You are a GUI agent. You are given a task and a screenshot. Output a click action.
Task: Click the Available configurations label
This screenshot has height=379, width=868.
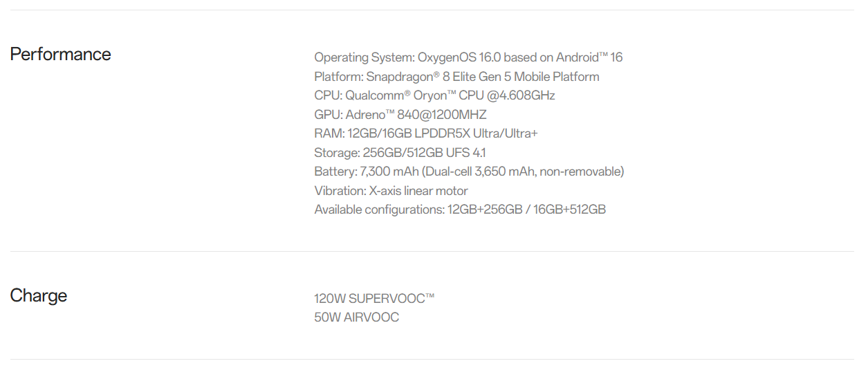[x=379, y=210]
